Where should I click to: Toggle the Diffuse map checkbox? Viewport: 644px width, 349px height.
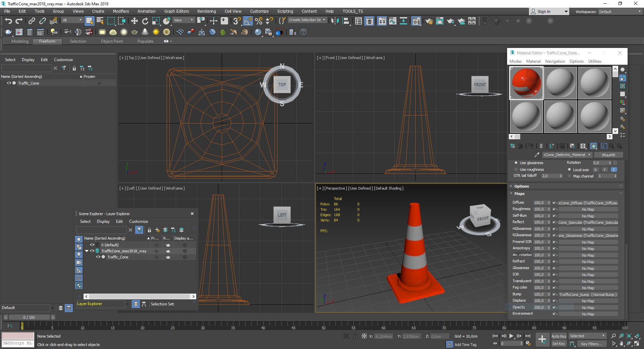(x=554, y=203)
